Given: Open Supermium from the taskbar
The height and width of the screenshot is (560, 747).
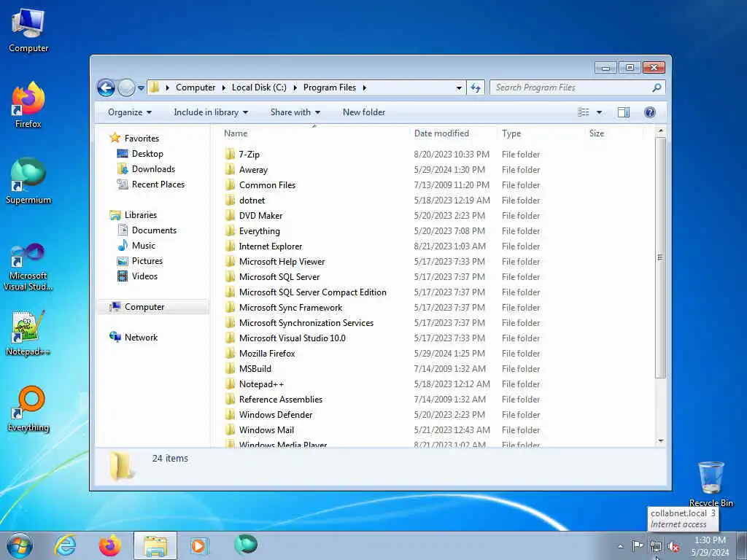Looking at the screenshot, I should tap(245, 545).
